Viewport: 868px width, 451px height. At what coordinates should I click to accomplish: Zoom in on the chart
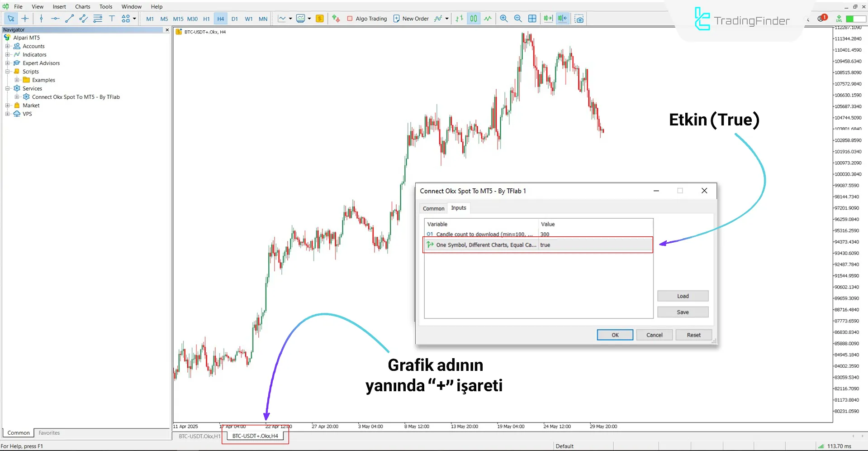pyautogui.click(x=503, y=19)
